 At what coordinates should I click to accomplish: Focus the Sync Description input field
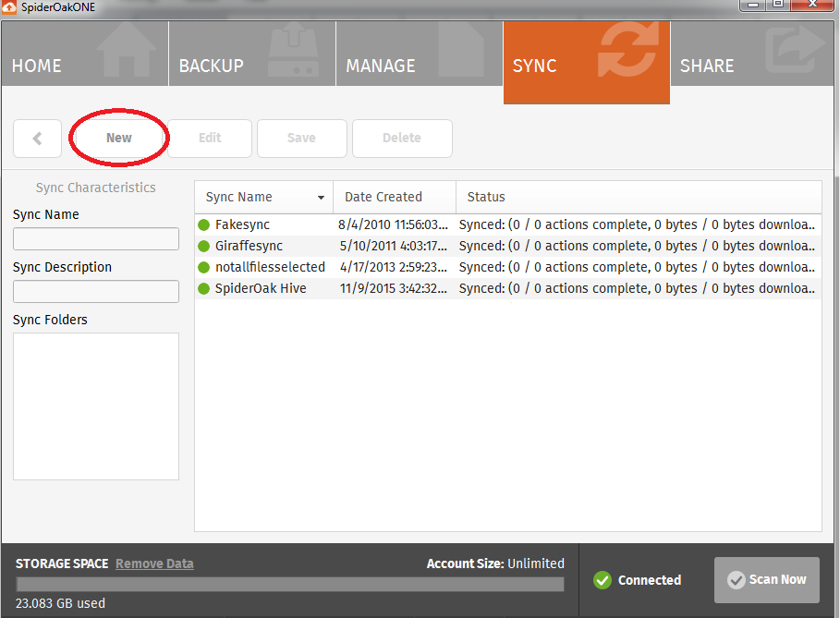pyautogui.click(x=96, y=291)
